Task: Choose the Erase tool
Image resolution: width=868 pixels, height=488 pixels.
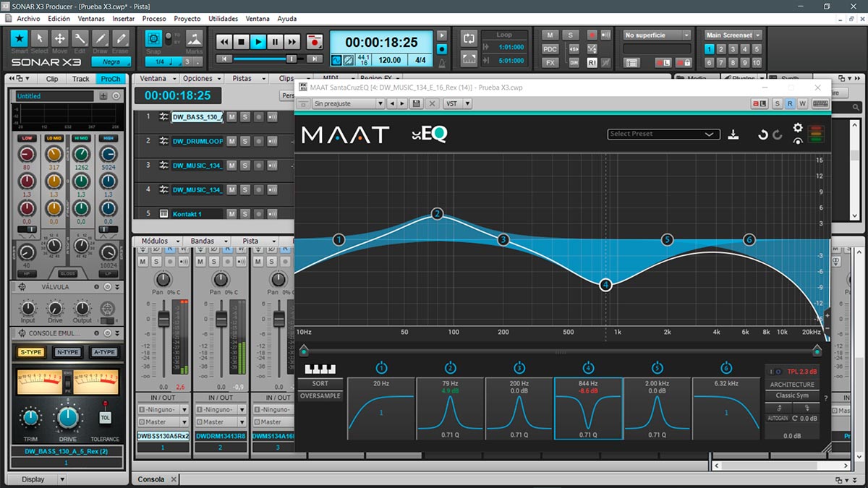Action: pos(121,38)
